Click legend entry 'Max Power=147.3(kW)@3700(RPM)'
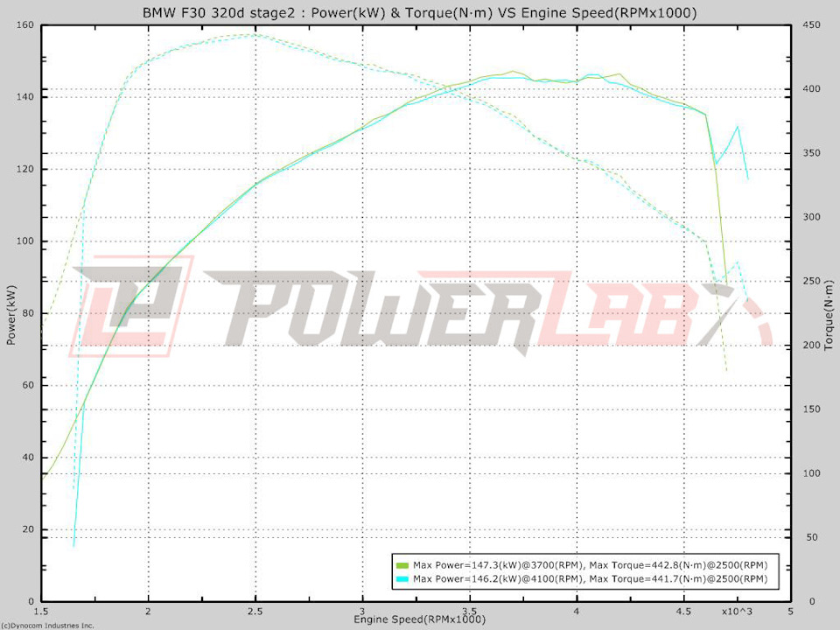The height and width of the screenshot is (630, 840). 498,565
